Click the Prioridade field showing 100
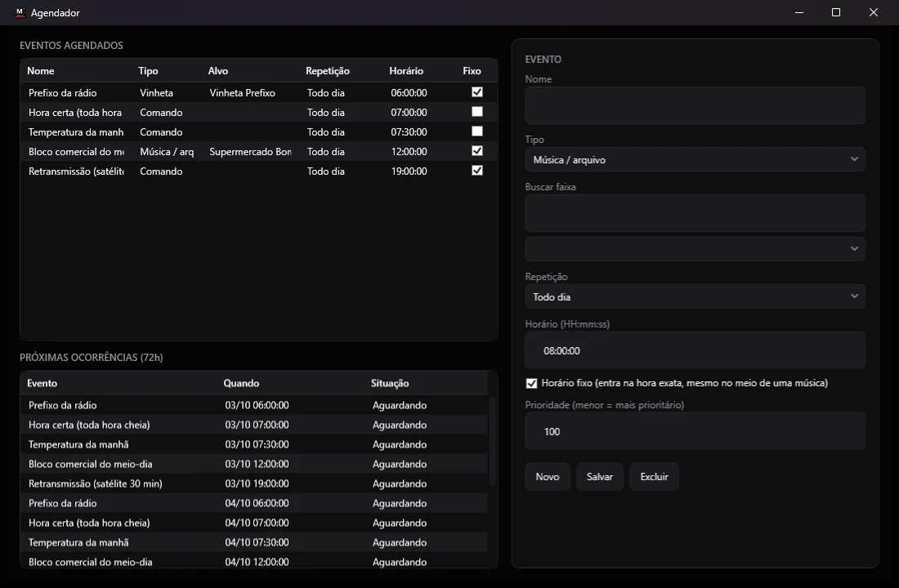Screen dimensions: 899x588 [x=695, y=431]
